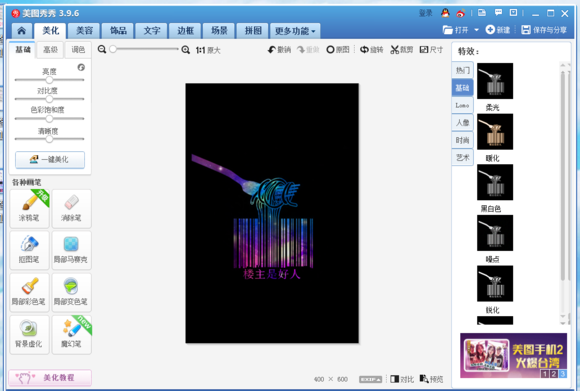Image resolution: width=580 pixels, height=391 pixels.
Task: Click the 预览 preview button
Action: pos(431,379)
